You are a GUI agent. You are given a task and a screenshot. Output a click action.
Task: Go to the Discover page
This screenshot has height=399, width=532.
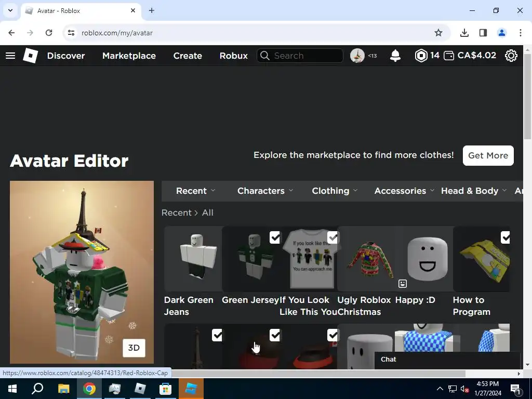click(x=66, y=56)
